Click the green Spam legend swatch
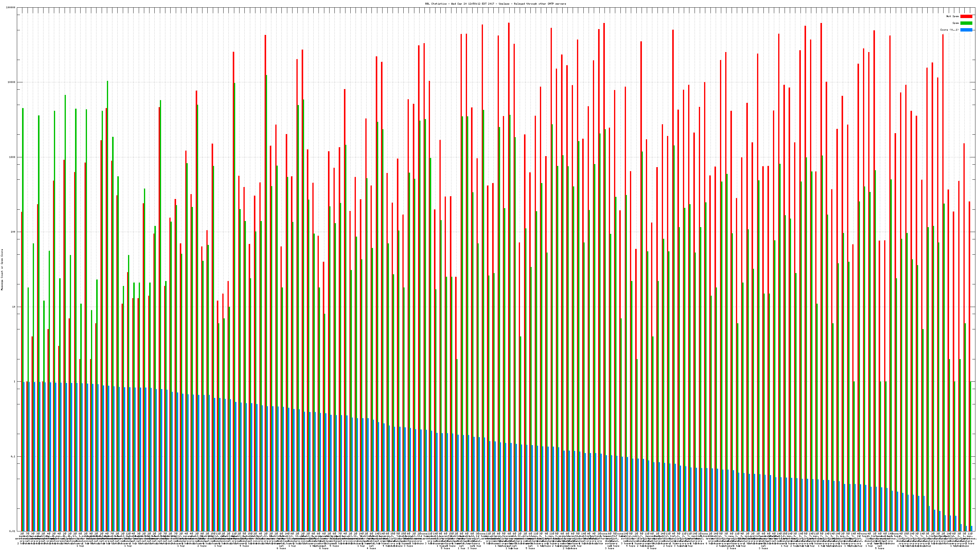The image size is (980, 551). 966,23
